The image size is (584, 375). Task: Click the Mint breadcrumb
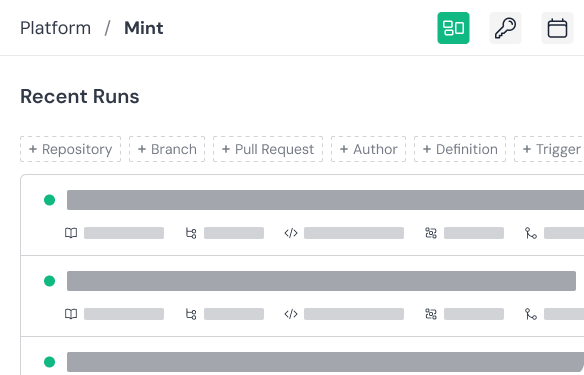(144, 28)
